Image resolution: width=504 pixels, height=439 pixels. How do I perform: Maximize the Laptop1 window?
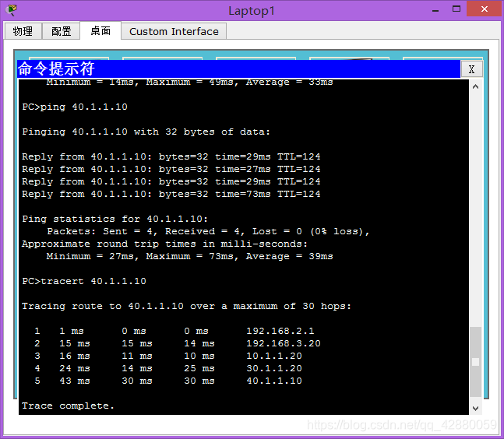(456, 9)
